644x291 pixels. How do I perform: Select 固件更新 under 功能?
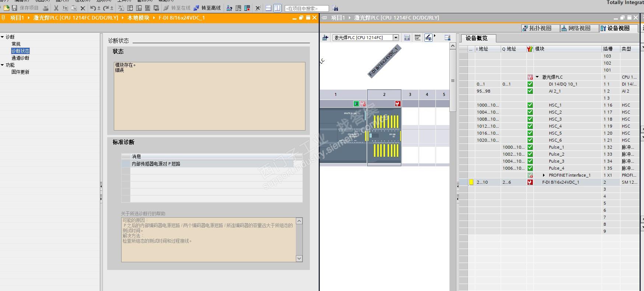(x=20, y=72)
